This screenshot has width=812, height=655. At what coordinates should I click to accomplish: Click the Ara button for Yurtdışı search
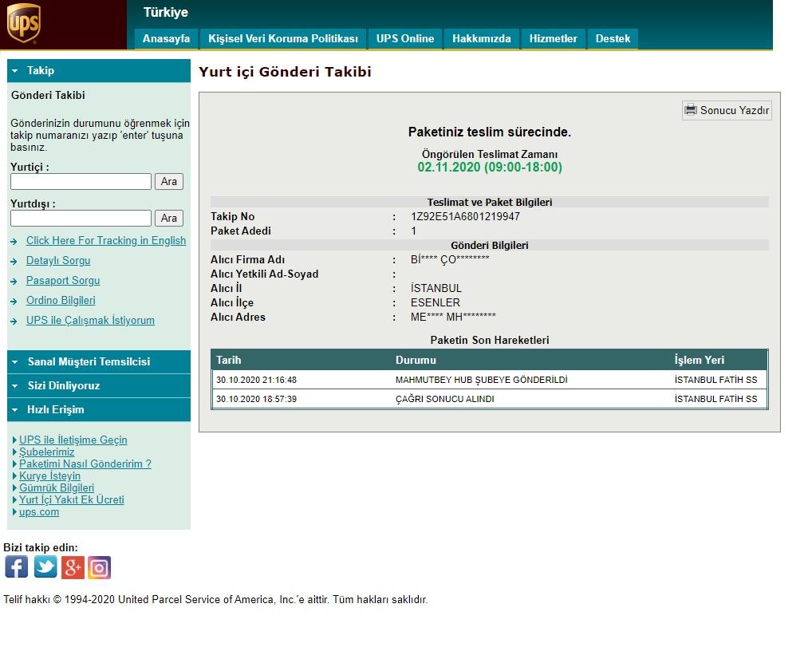click(x=169, y=219)
